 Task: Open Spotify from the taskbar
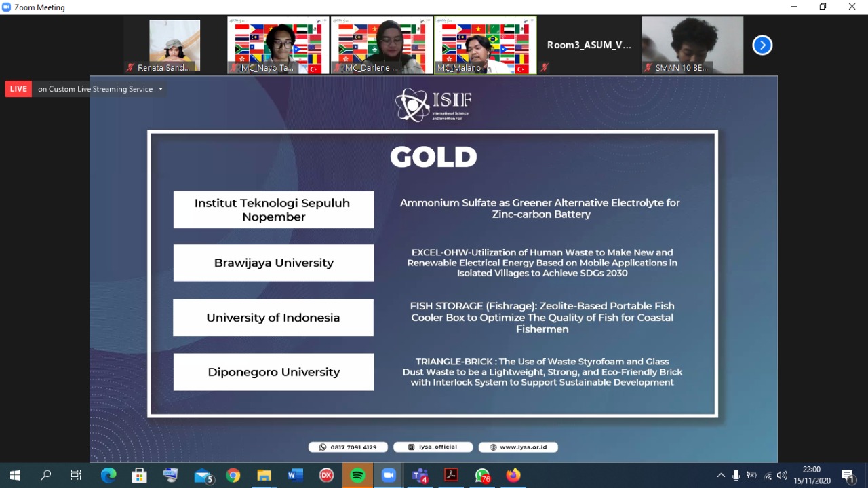pos(357,475)
